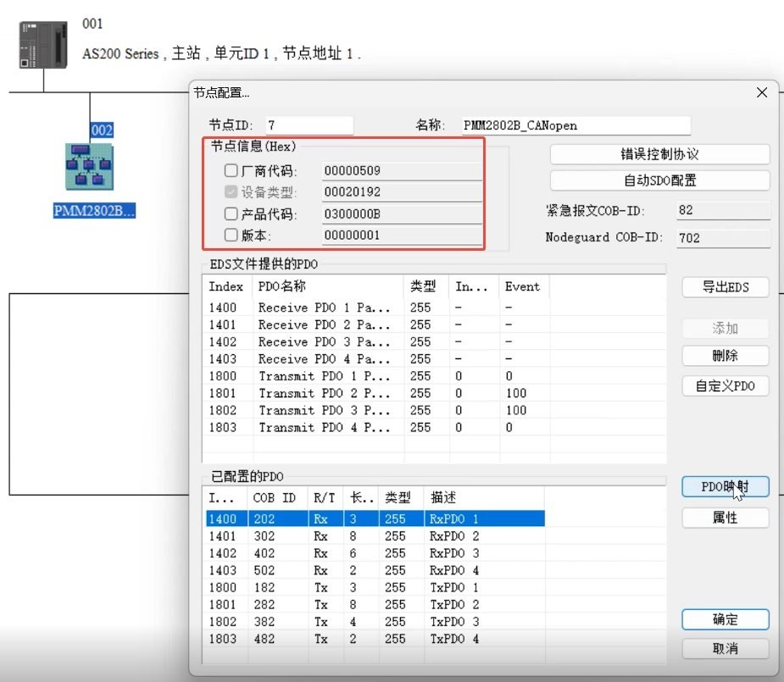Select EDS row 1402 Receive PDO 3

tap(434, 341)
